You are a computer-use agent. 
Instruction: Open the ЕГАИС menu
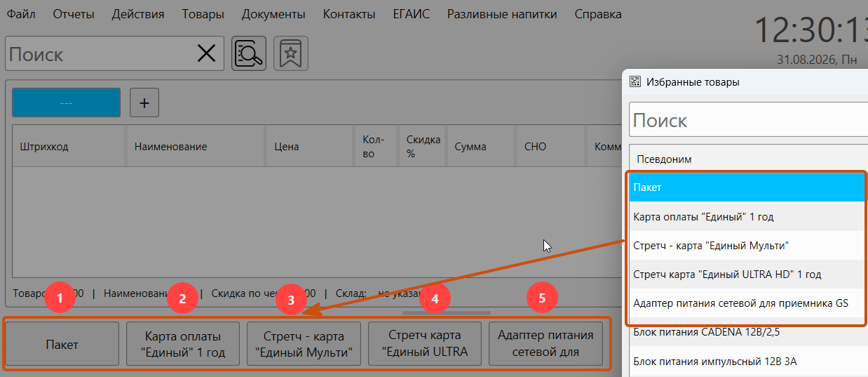[x=412, y=14]
